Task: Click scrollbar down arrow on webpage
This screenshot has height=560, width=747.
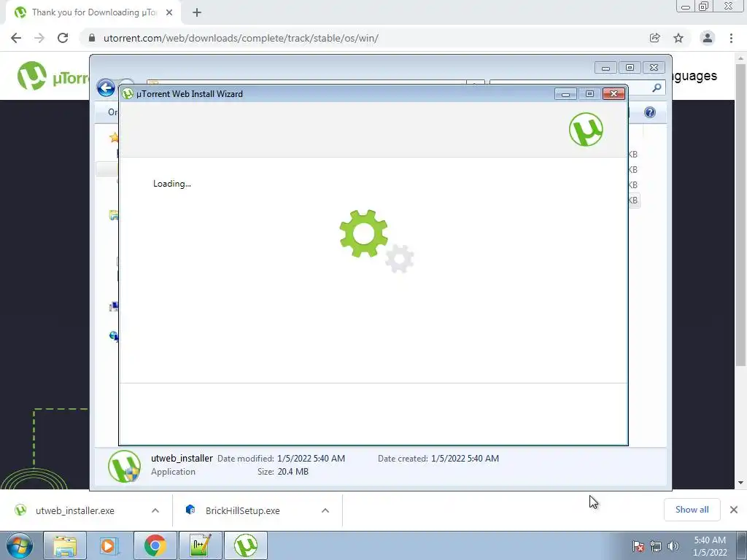Action: 740,483
